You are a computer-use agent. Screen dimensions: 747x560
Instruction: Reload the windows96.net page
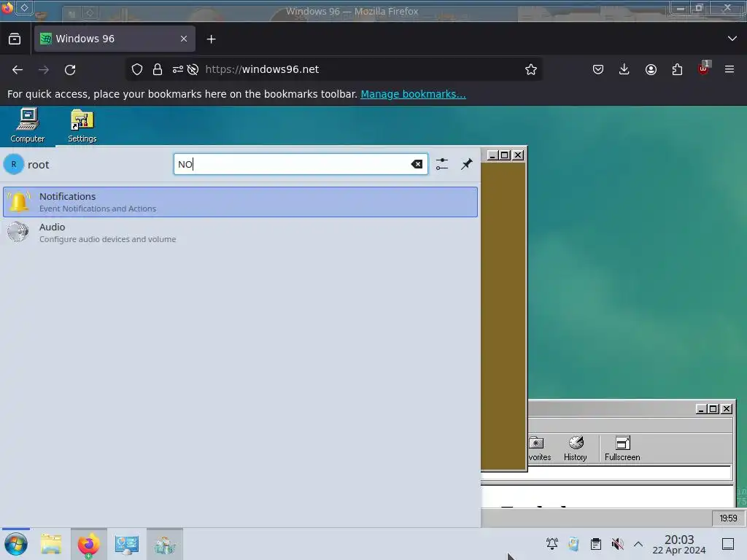coord(70,69)
